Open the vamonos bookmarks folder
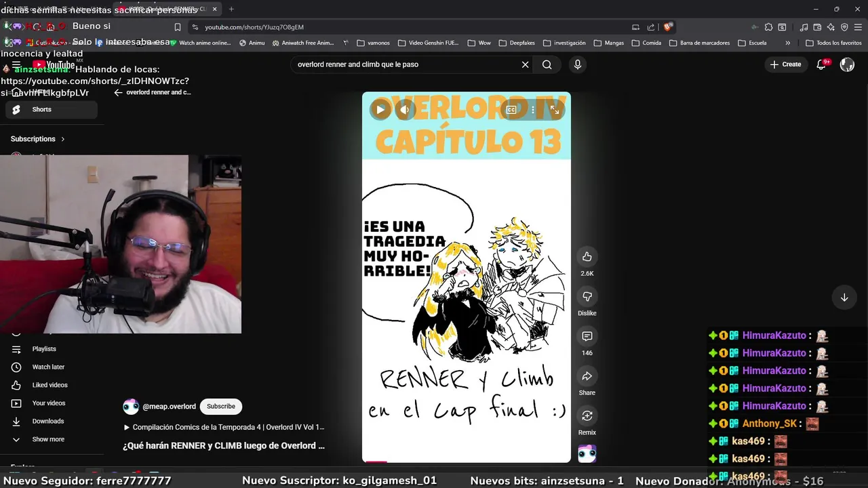The width and height of the screenshot is (868, 488). (x=373, y=43)
